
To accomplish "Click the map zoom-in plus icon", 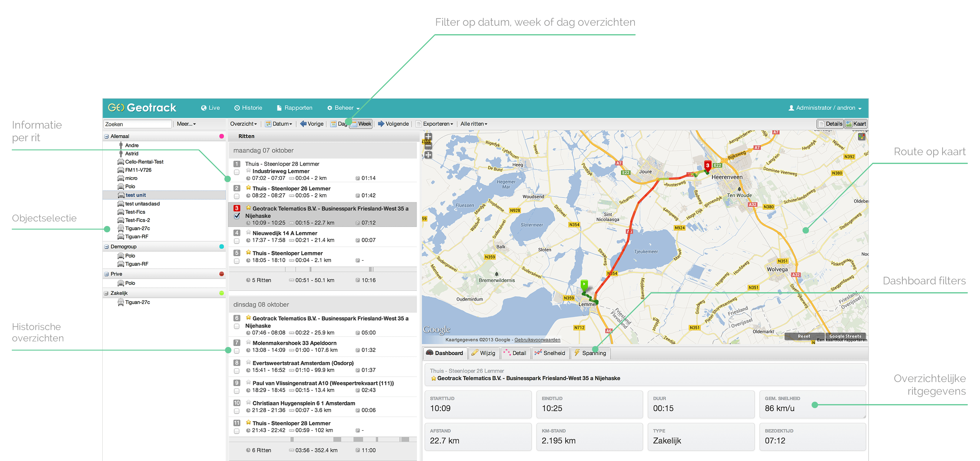I will [428, 137].
